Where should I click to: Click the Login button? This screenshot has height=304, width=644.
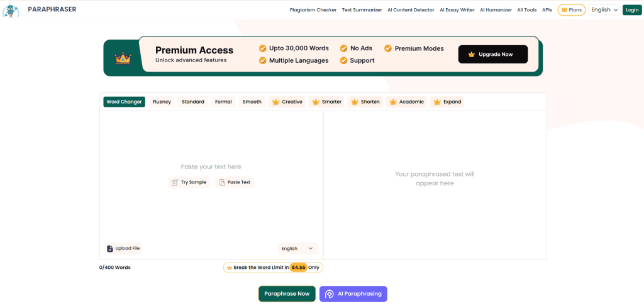[x=632, y=10]
